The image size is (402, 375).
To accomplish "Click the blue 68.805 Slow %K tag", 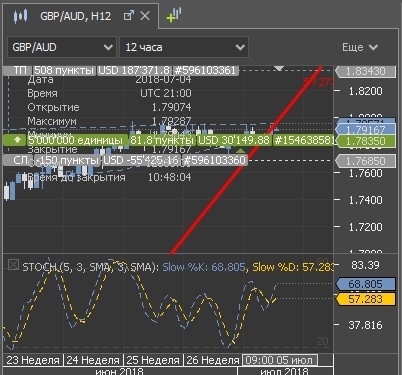I will pyautogui.click(x=365, y=284).
